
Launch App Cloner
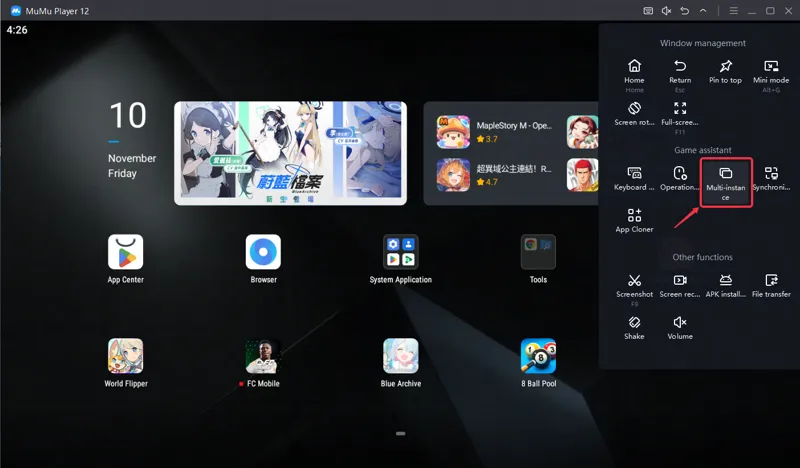pos(634,221)
